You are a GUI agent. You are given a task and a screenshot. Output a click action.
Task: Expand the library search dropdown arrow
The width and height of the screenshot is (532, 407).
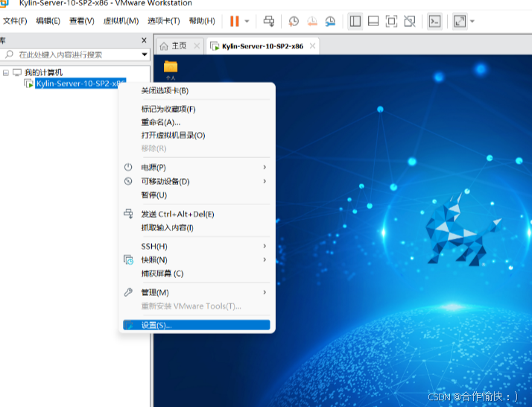(145, 54)
